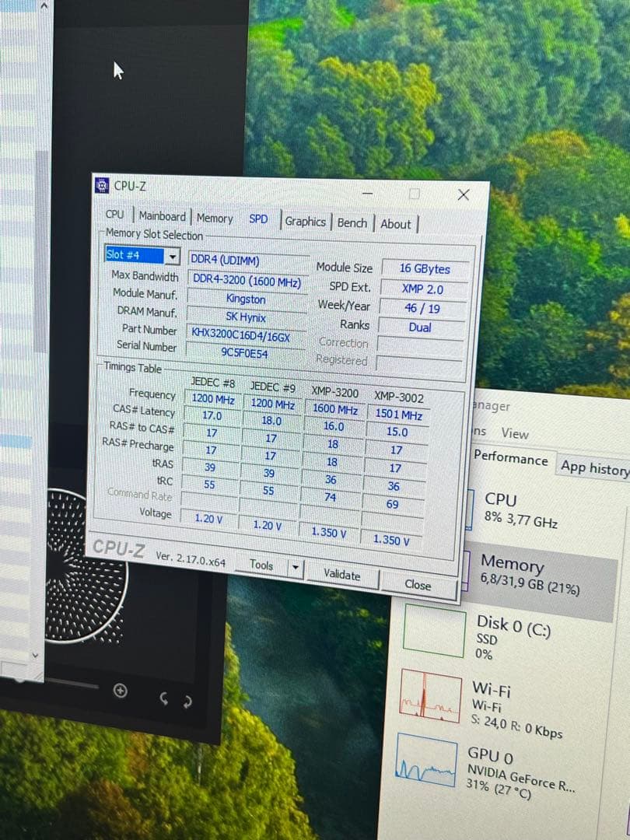Switch to the About tab

pos(397,224)
